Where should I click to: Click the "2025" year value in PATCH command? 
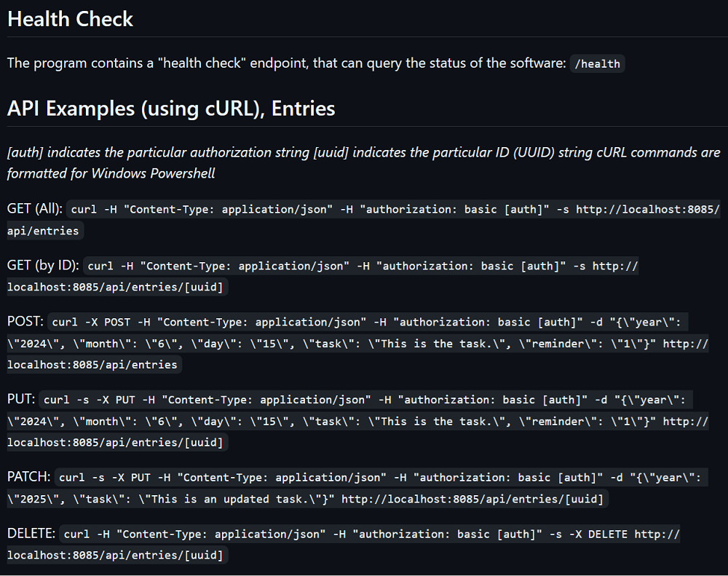click(33, 500)
